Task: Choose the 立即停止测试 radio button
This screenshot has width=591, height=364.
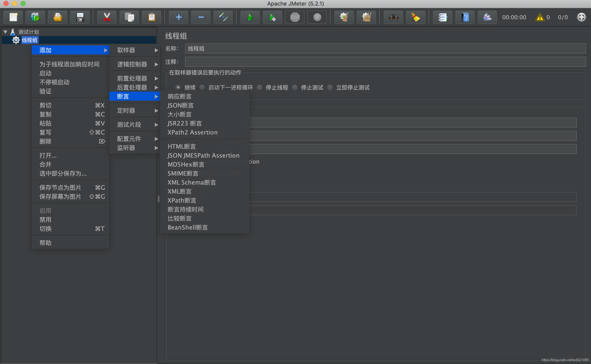Action: 330,87
